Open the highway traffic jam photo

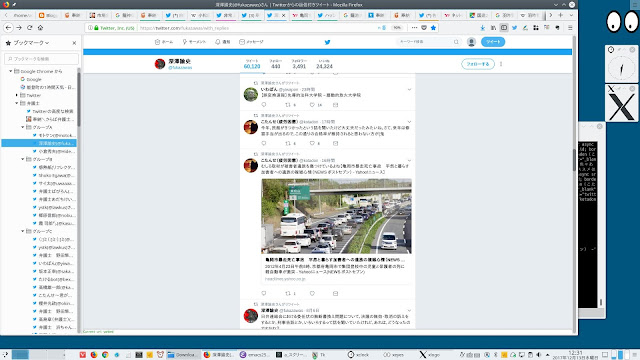click(x=336, y=216)
